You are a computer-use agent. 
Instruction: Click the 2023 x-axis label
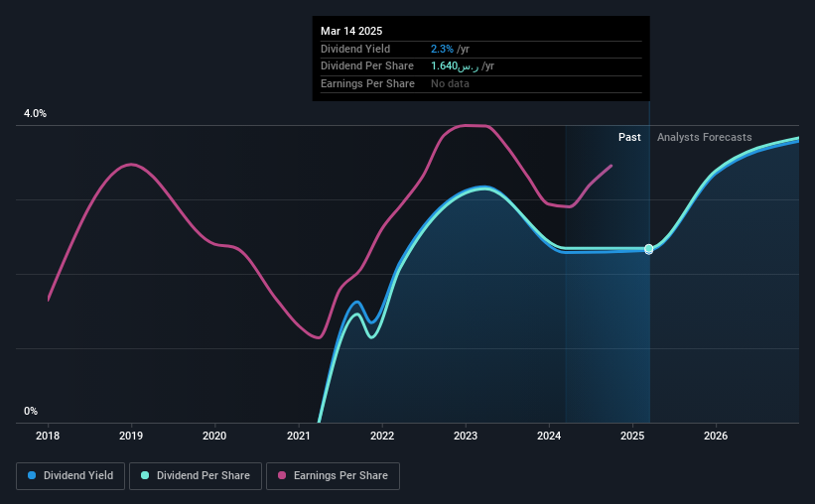point(466,436)
